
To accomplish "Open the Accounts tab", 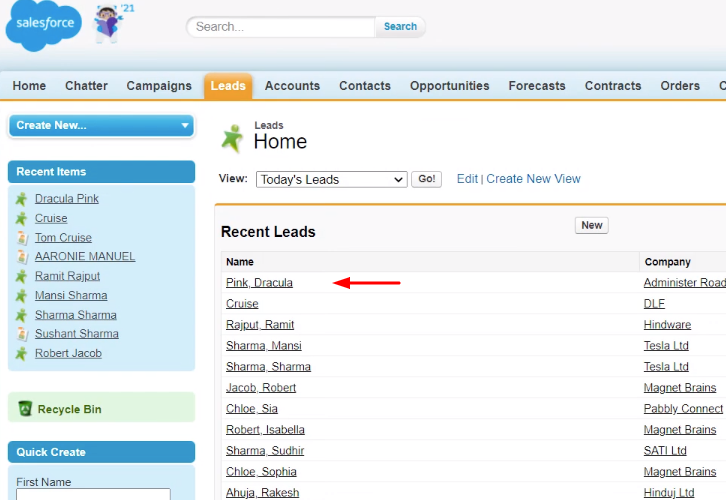I will tap(292, 86).
